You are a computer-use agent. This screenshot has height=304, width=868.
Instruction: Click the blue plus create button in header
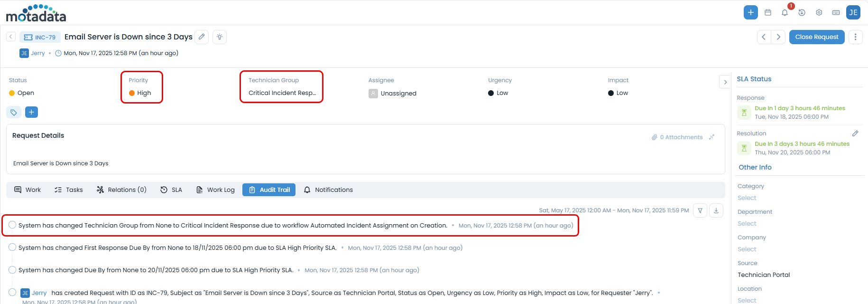pyautogui.click(x=750, y=12)
